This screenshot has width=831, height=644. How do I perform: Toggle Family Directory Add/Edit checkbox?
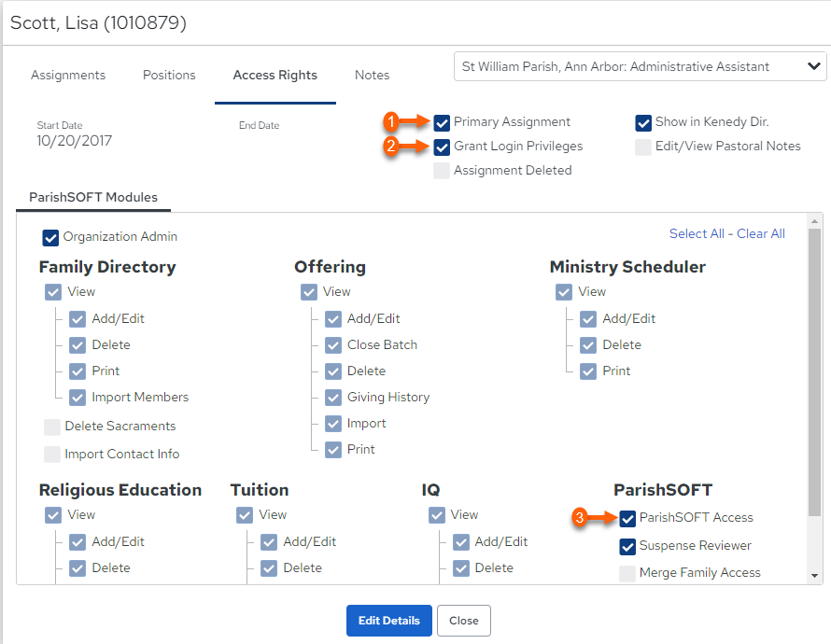click(77, 319)
